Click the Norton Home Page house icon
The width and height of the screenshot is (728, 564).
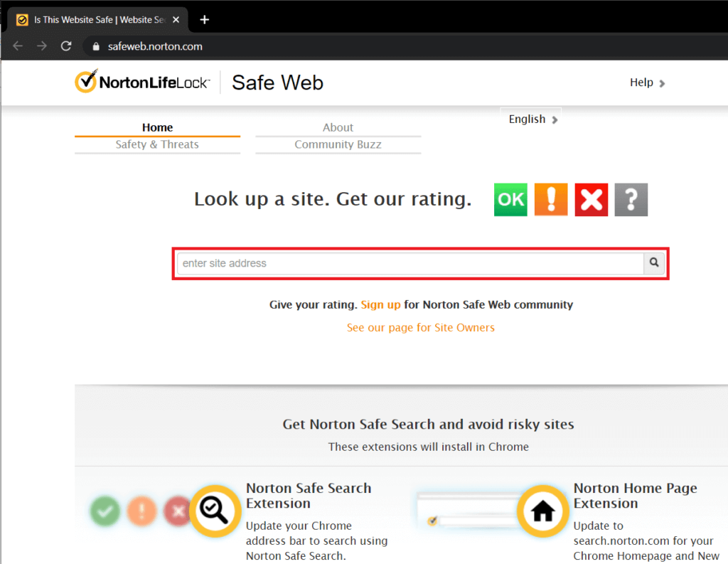[542, 511]
